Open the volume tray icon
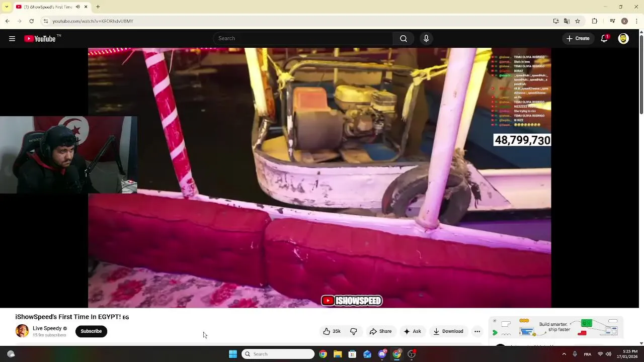This screenshot has height=362, width=644. coord(608,354)
